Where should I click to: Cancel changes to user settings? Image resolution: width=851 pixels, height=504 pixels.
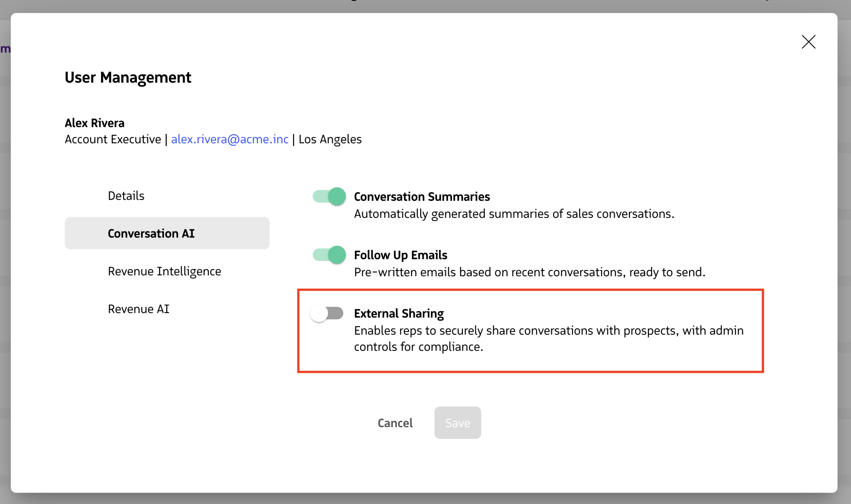click(395, 423)
